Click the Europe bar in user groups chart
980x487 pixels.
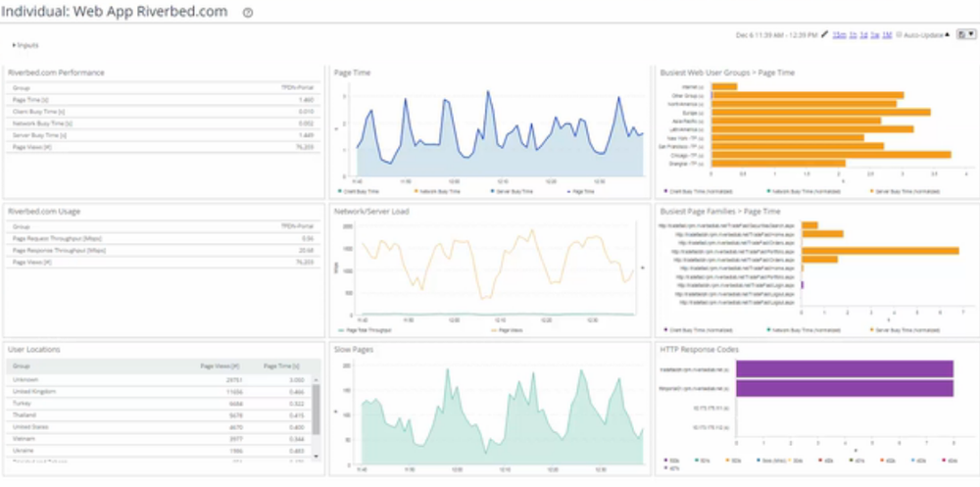pyautogui.click(x=820, y=112)
